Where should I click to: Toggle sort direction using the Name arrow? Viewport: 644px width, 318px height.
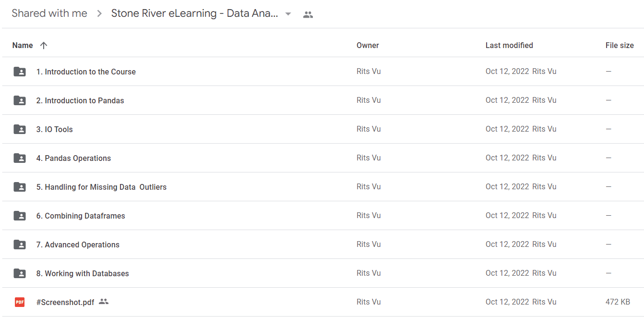click(44, 45)
